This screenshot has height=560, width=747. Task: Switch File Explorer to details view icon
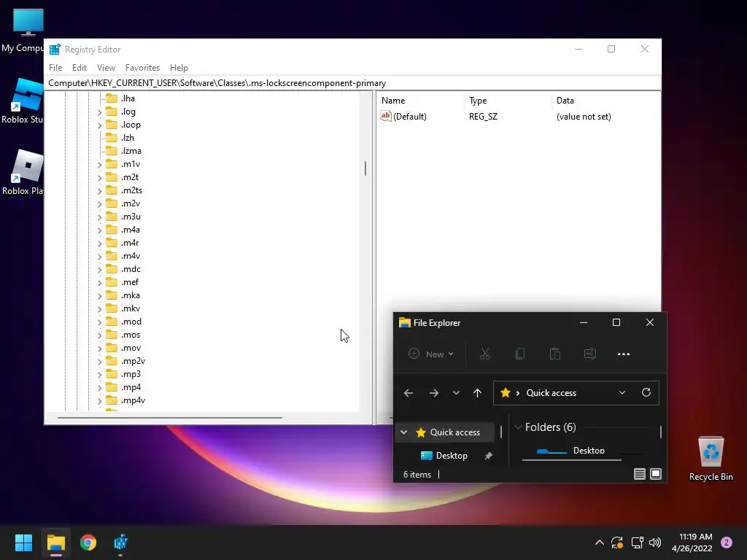click(639, 474)
